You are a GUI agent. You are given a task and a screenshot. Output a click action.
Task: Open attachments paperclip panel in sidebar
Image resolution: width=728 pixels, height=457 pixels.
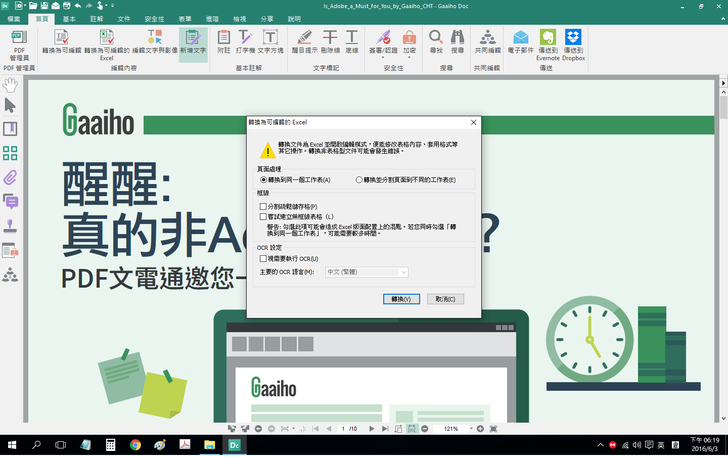click(x=11, y=177)
